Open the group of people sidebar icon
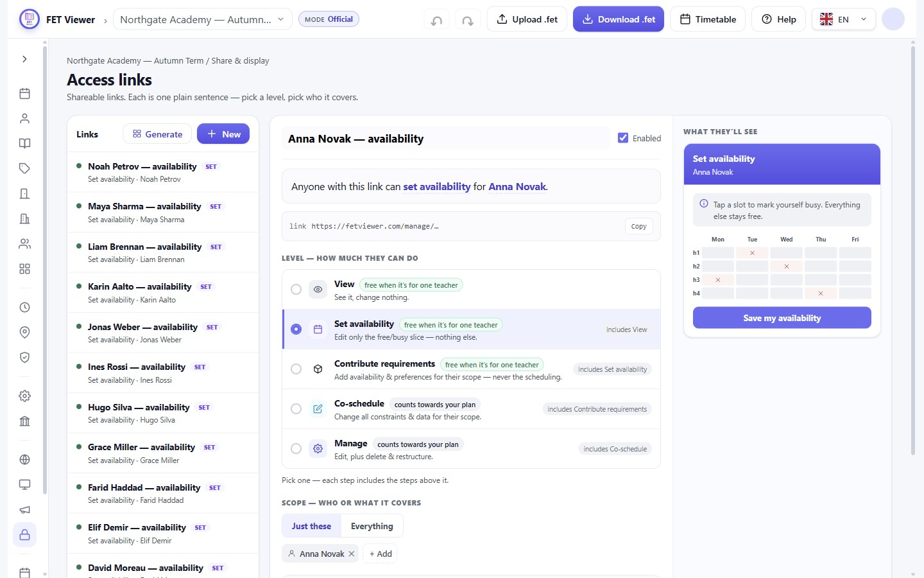The image size is (924, 578). (x=25, y=244)
